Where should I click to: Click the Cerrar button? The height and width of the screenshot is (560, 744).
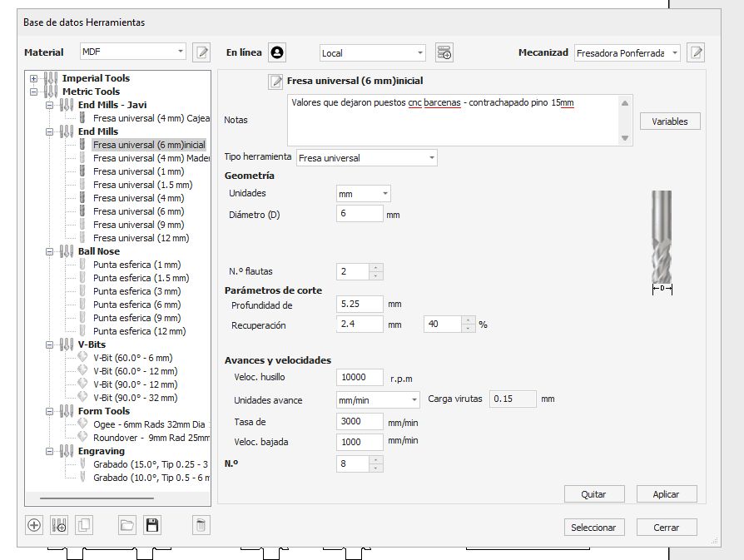[666, 528]
